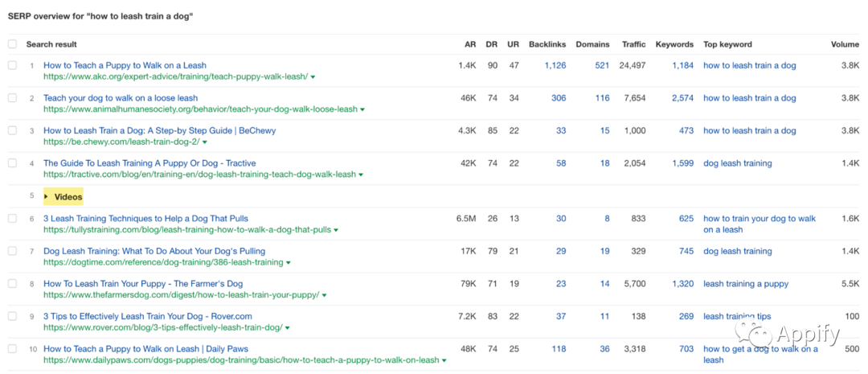Click the akc.org green URL
Image resolution: width=868 pixels, height=374 pixels.
175,76
